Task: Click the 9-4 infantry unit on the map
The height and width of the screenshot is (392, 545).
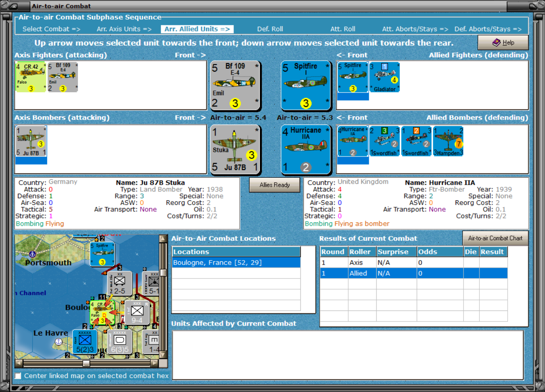Action: [x=137, y=312]
